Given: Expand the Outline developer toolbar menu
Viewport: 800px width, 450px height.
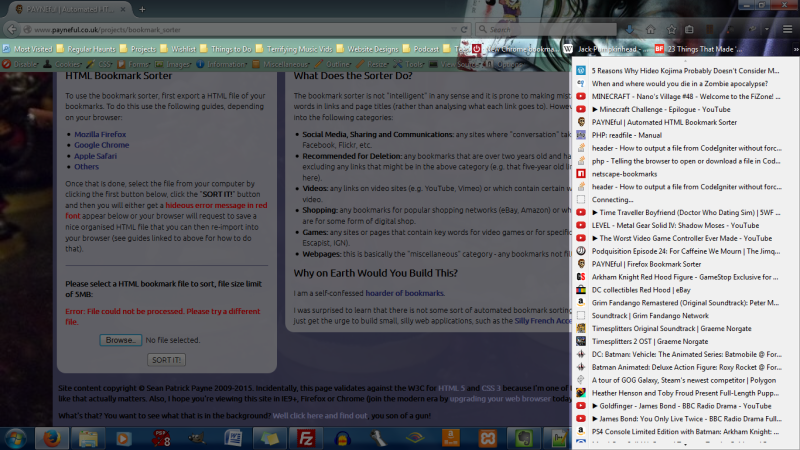Looking at the screenshot, I should (334, 64).
